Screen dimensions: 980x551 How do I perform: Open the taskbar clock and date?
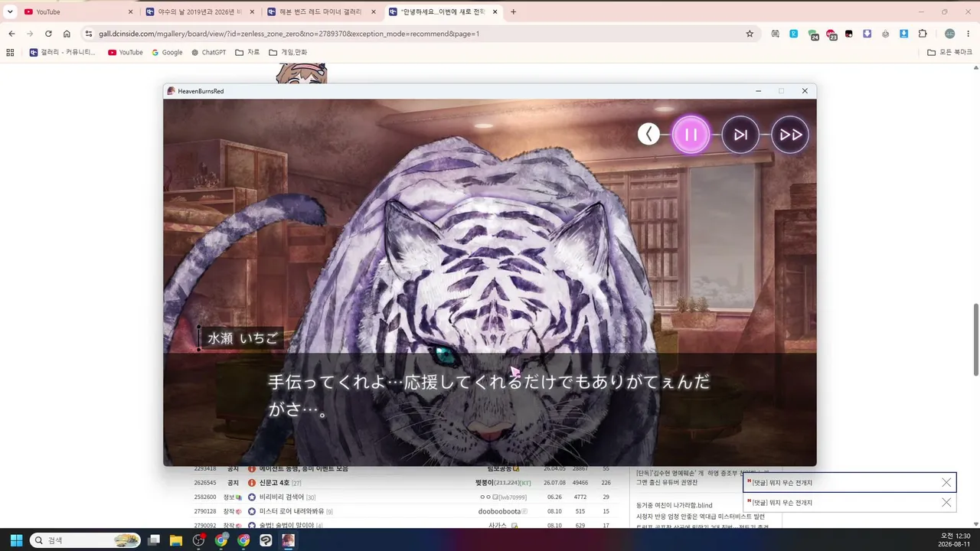pyautogui.click(x=956, y=540)
